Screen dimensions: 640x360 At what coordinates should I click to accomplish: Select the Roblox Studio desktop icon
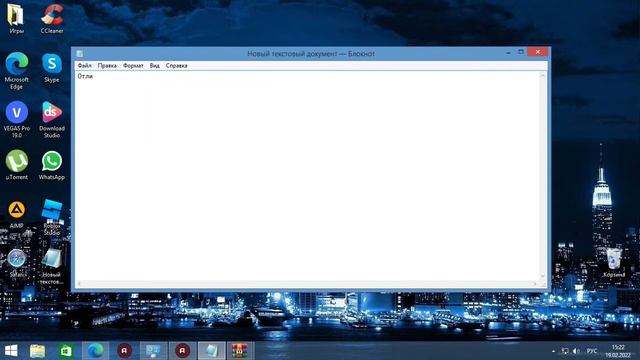click(52, 218)
